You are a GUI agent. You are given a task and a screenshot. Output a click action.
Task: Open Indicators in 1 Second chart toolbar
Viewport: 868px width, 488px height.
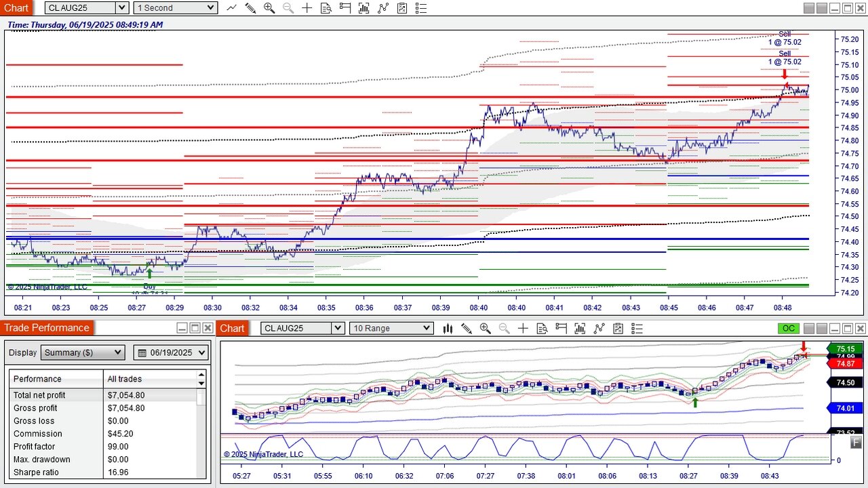pyautogui.click(x=364, y=8)
